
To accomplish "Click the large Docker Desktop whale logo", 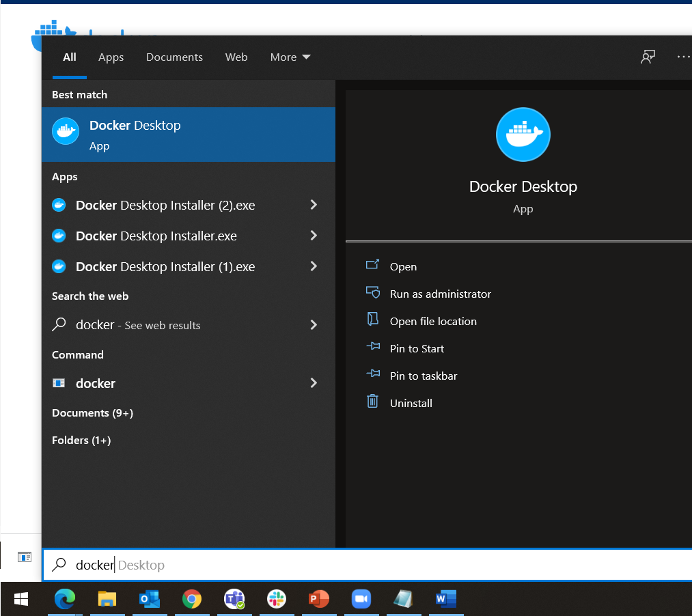I will point(523,135).
